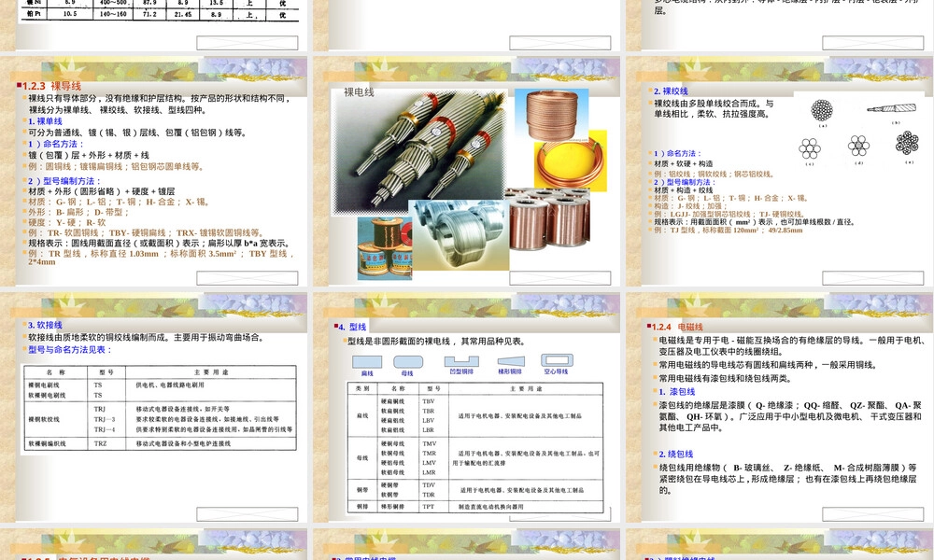The image size is (934, 560).
Task: Click the heading 1. 裸单线
Action: tap(45, 121)
